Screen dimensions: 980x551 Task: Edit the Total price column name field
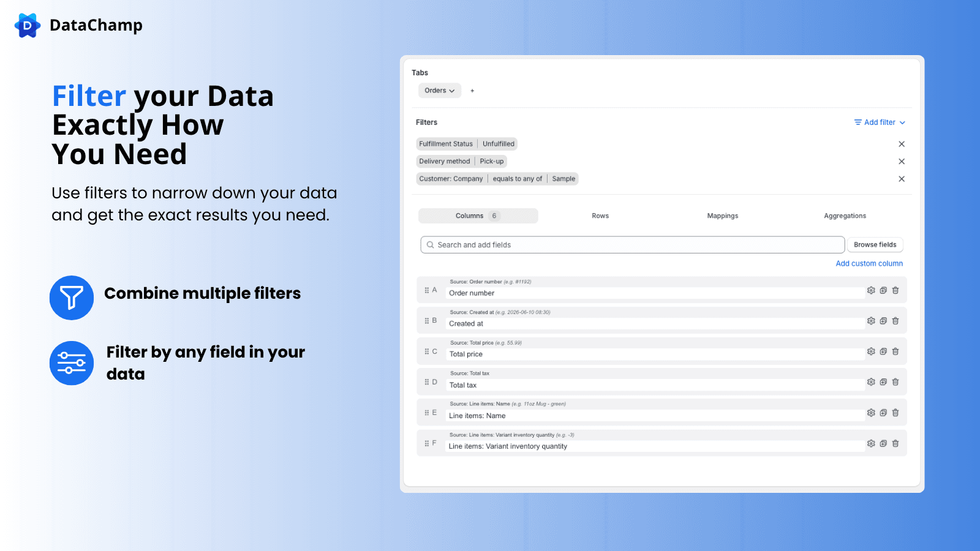(x=655, y=354)
